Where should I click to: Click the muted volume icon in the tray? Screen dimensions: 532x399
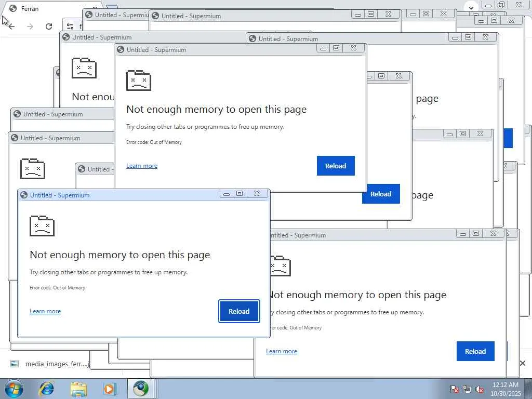[x=480, y=389]
